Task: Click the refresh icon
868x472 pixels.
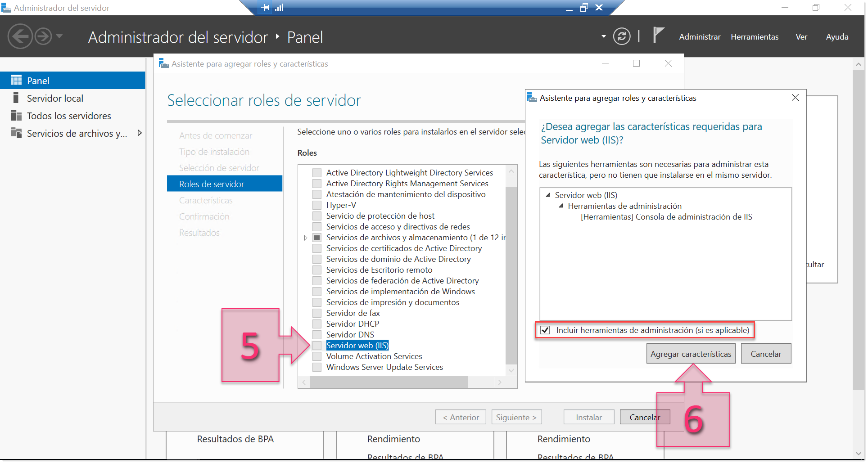Action: [622, 36]
